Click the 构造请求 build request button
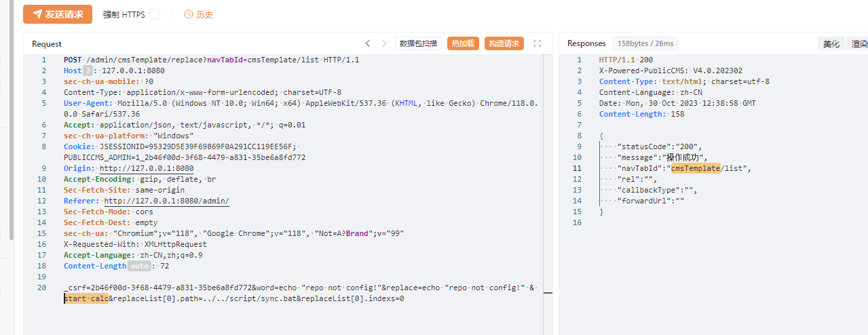The height and width of the screenshot is (335, 868). [x=504, y=43]
